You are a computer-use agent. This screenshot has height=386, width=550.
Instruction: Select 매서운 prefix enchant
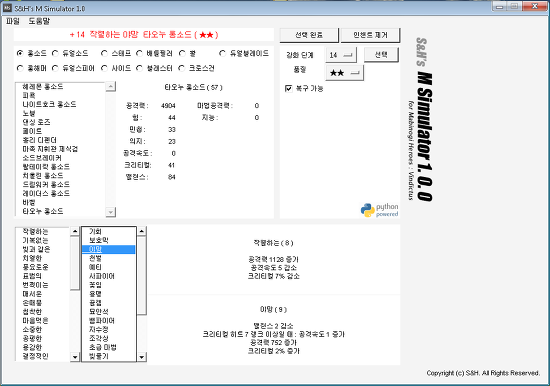click(x=32, y=294)
